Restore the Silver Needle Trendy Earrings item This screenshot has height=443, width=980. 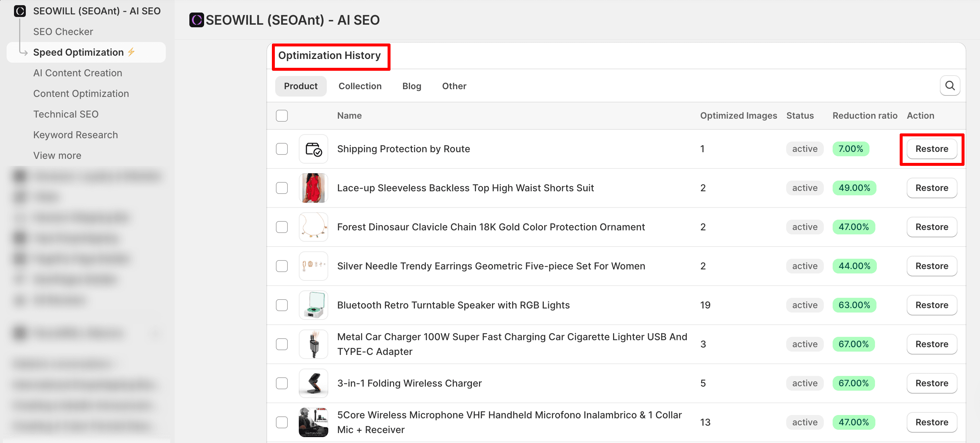[931, 266]
